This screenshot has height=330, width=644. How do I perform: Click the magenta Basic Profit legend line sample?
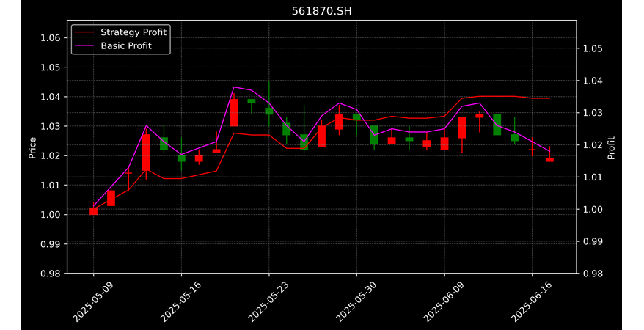(x=84, y=46)
